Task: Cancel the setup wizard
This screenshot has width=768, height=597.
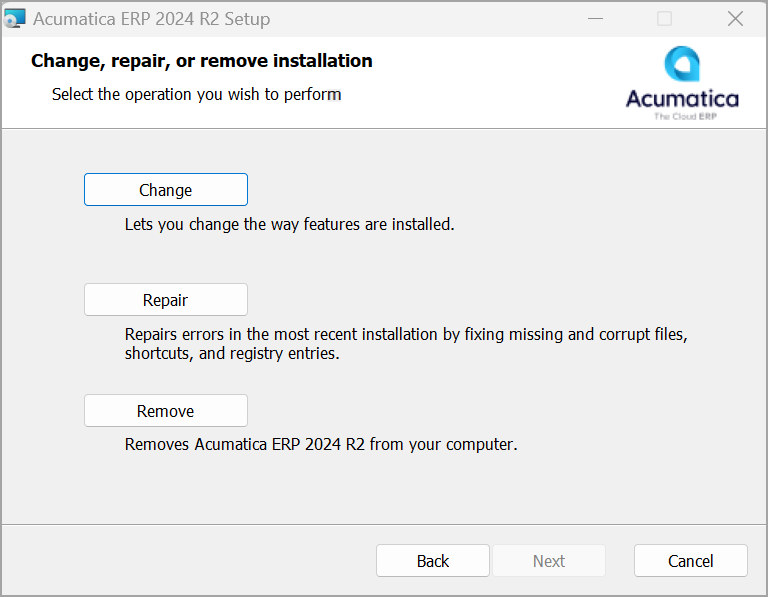Action: [x=691, y=561]
